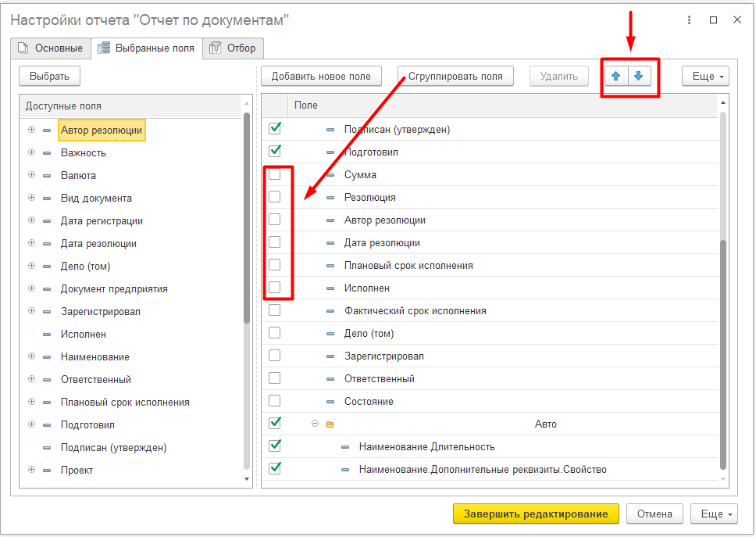Click the field icon next to Важность
756x537 pixels.
[47, 153]
